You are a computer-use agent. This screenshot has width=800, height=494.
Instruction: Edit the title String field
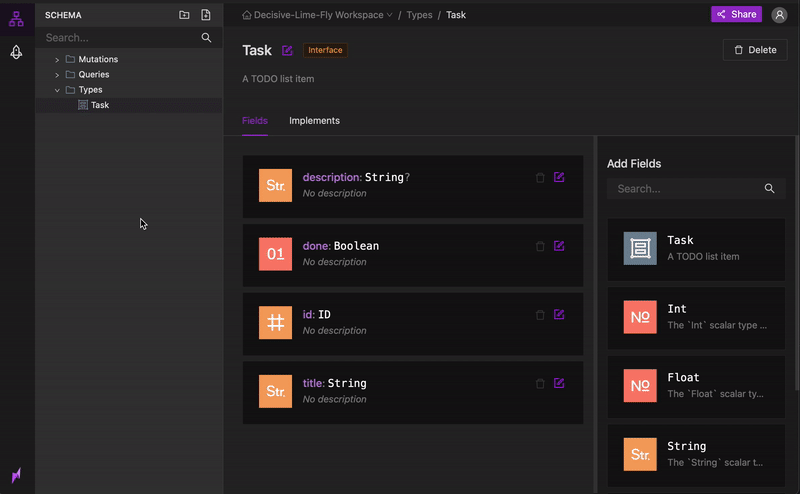tap(559, 383)
